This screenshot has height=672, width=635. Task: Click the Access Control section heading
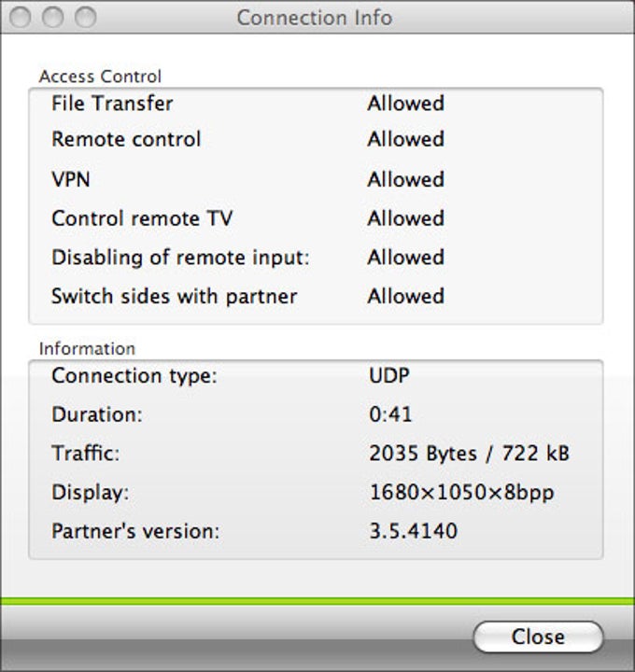click(x=100, y=77)
